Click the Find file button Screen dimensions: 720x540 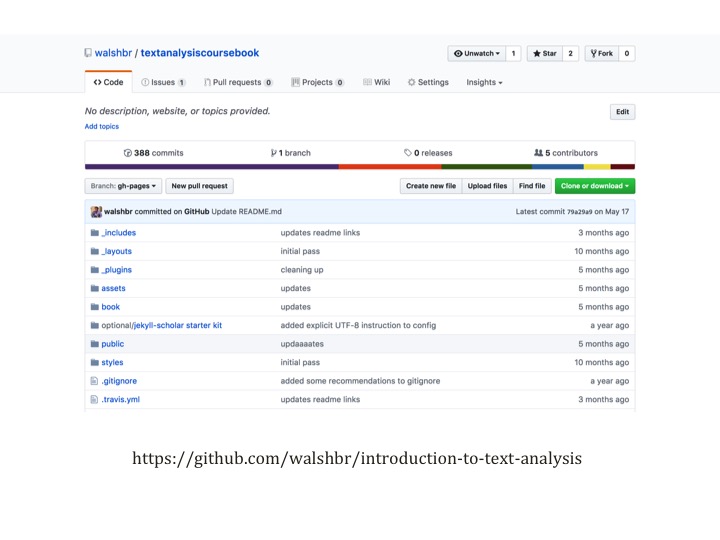pyautogui.click(x=532, y=186)
